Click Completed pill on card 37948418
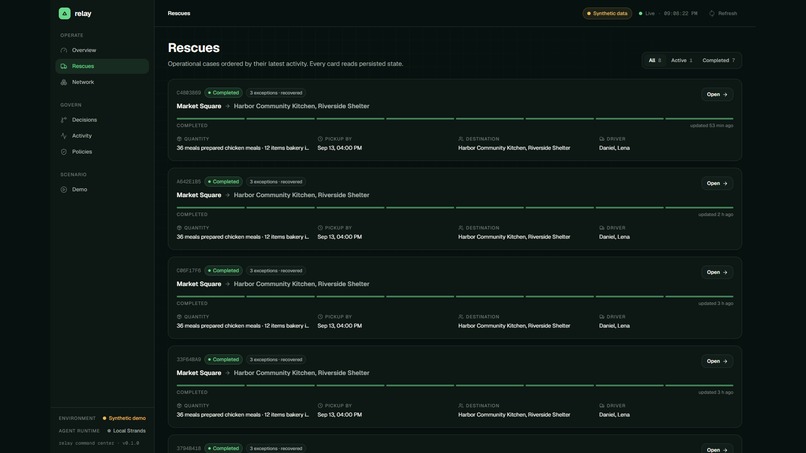The image size is (806, 453). click(223, 448)
